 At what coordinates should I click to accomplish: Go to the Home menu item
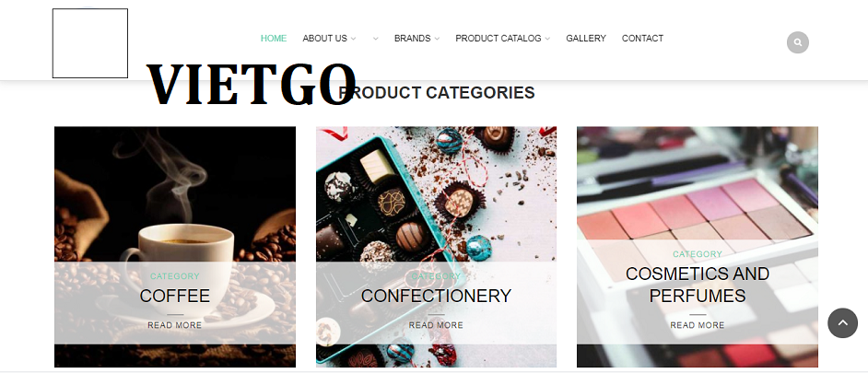[x=274, y=38]
